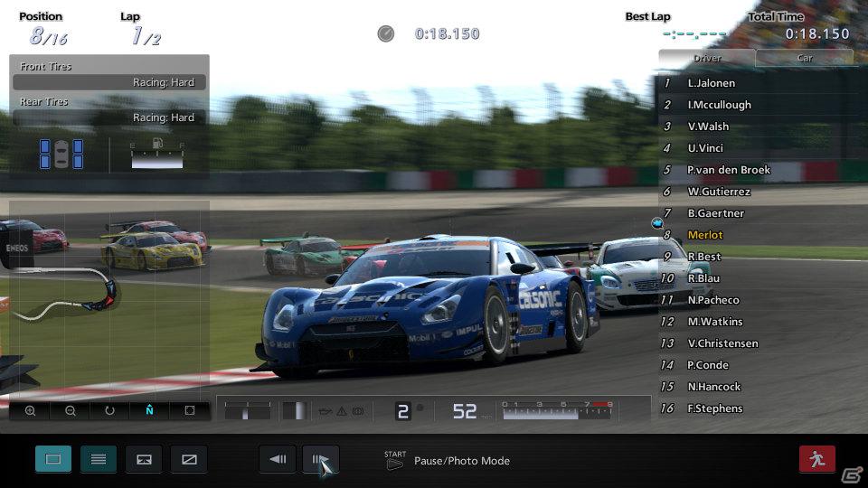This screenshot has height=488, width=868.
Task: Click the engine oil warning icon
Action: pyautogui.click(x=325, y=411)
